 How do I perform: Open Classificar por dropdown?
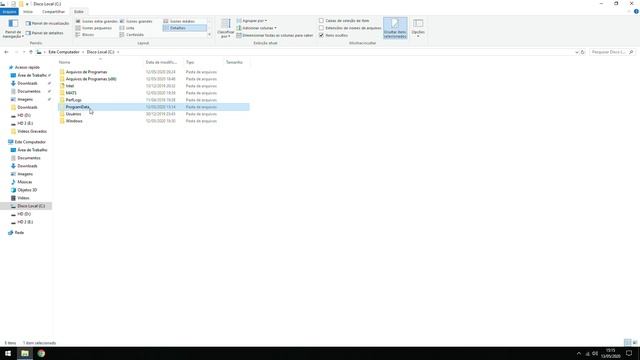pos(226,29)
